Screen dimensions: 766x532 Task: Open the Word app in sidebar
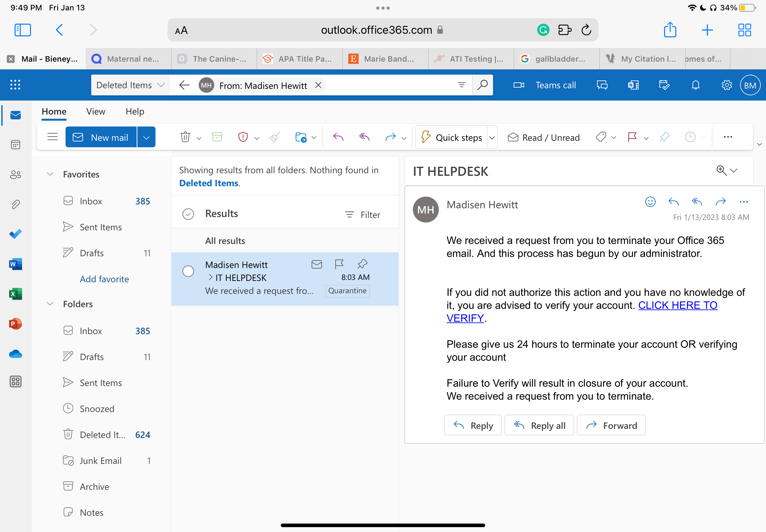coord(15,264)
